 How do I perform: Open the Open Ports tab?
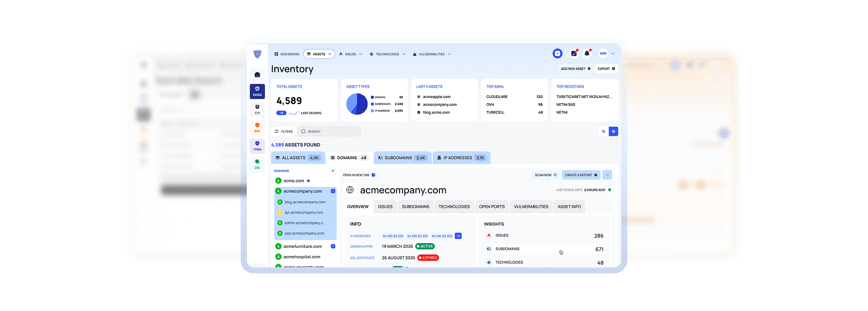pyautogui.click(x=492, y=207)
